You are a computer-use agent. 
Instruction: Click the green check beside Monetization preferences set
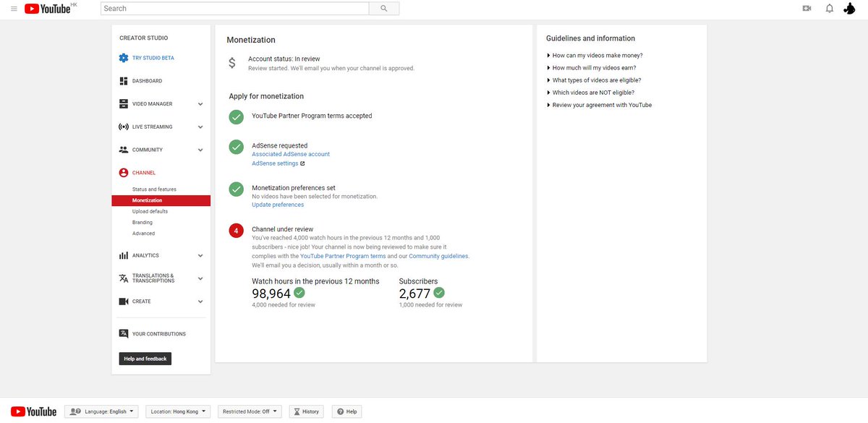click(x=236, y=189)
